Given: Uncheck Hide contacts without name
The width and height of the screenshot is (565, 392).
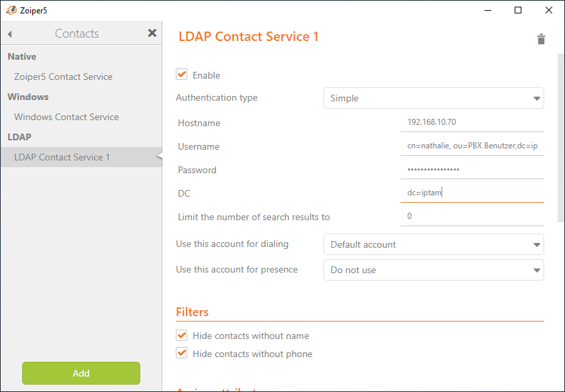Looking at the screenshot, I should (182, 335).
